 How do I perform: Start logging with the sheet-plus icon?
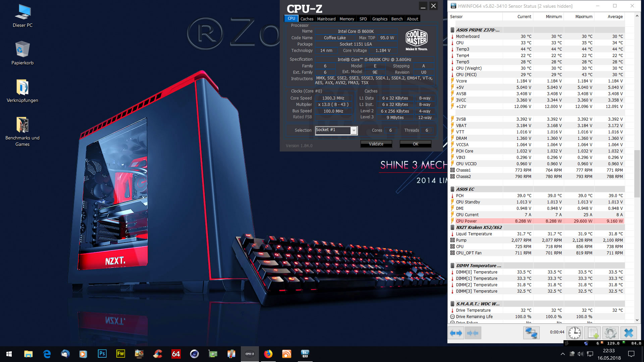point(592,333)
